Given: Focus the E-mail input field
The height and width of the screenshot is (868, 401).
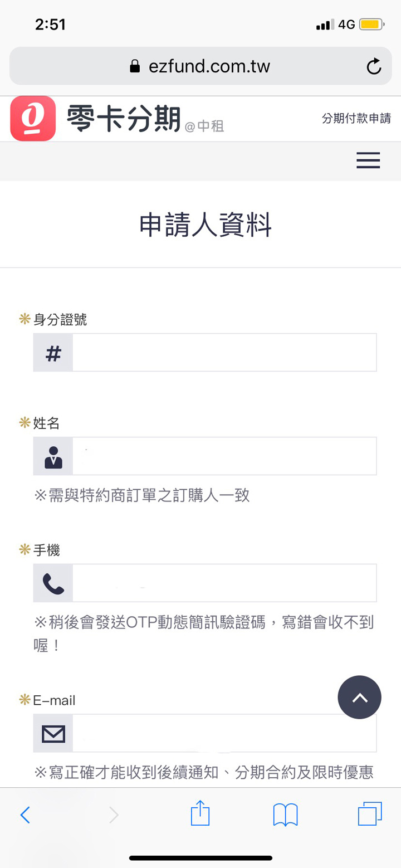Looking at the screenshot, I should (224, 734).
